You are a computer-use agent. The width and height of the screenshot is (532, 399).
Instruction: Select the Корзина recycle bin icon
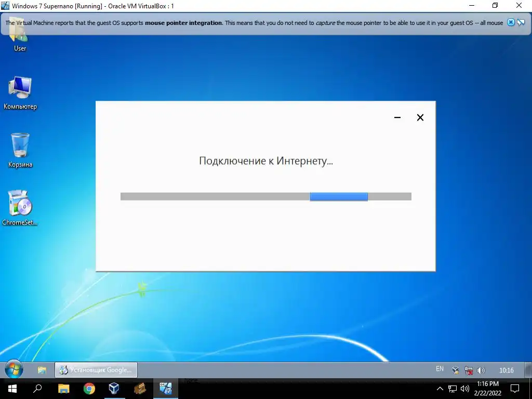20,150
